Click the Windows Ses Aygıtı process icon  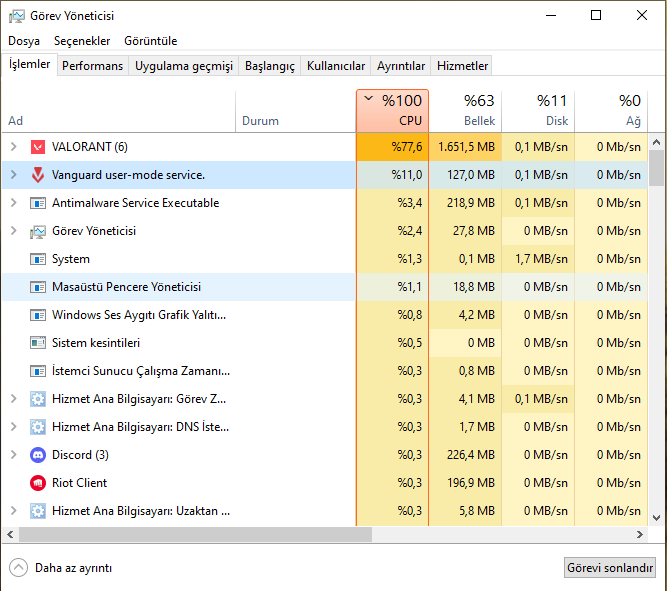click(x=38, y=315)
